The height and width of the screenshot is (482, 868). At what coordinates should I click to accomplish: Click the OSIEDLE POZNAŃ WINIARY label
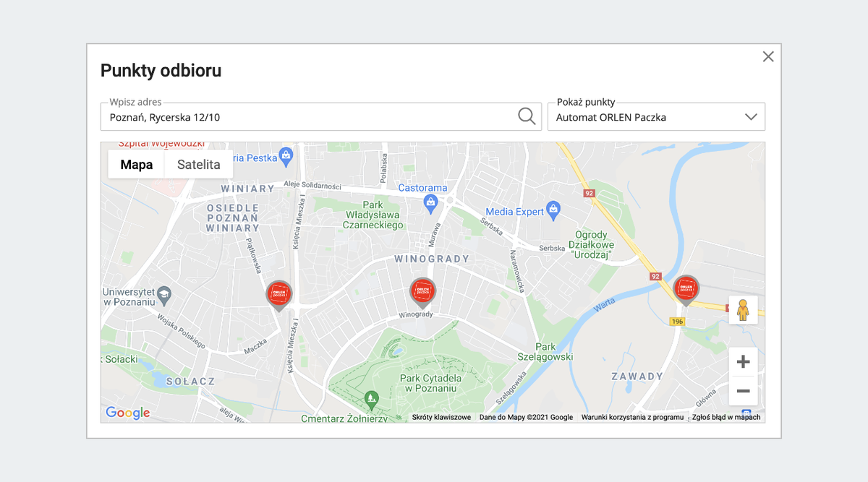pos(232,218)
